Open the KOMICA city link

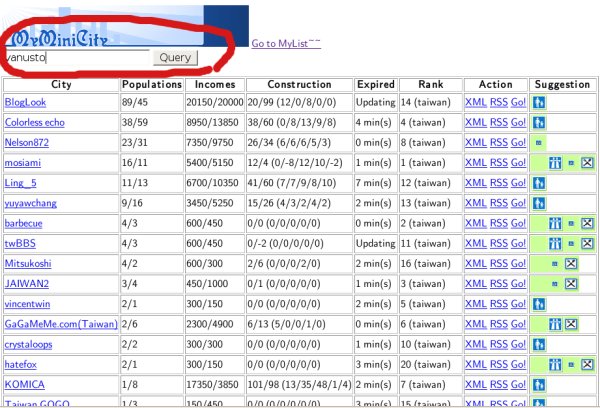(24, 385)
